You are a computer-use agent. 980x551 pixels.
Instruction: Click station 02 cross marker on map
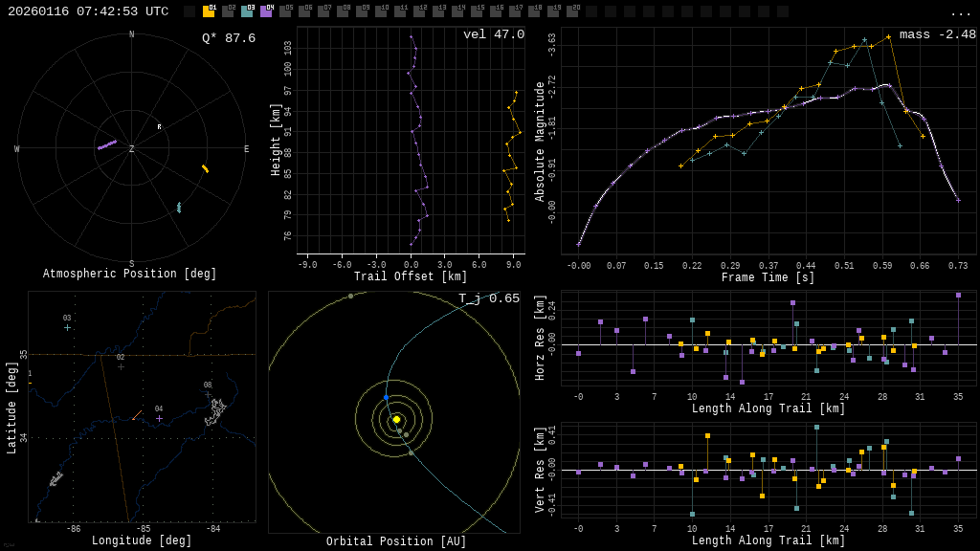coord(121,366)
